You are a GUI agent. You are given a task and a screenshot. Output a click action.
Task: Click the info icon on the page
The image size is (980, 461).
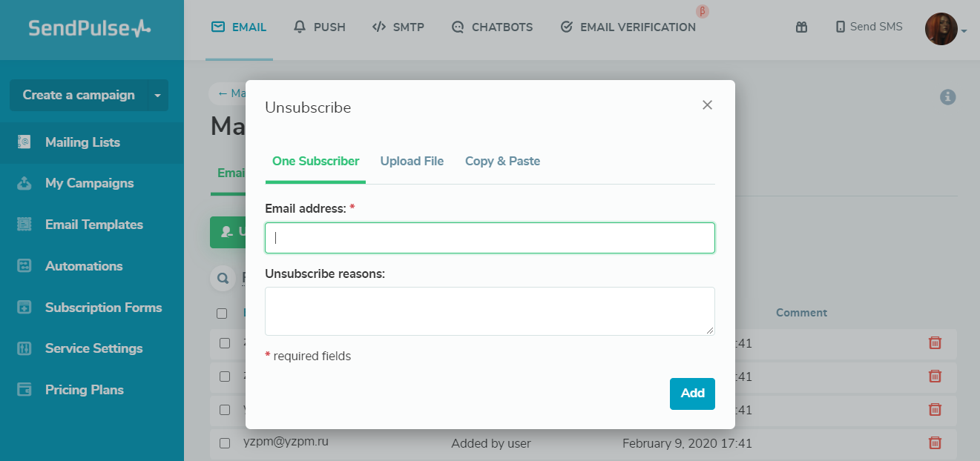click(x=947, y=96)
